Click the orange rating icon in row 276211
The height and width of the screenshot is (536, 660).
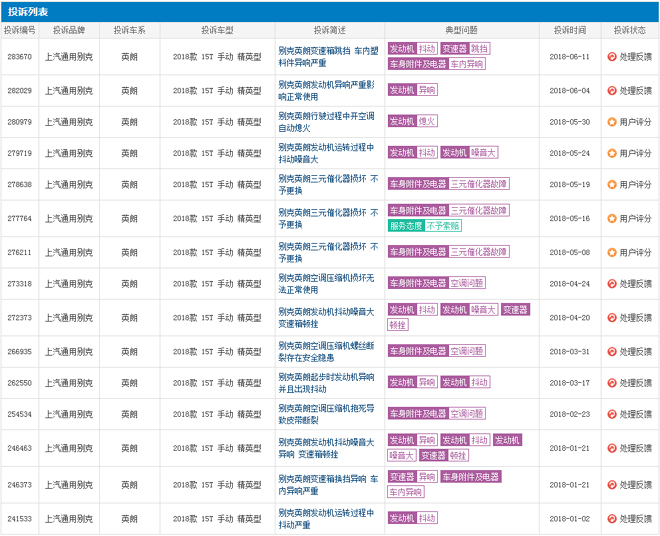point(612,253)
